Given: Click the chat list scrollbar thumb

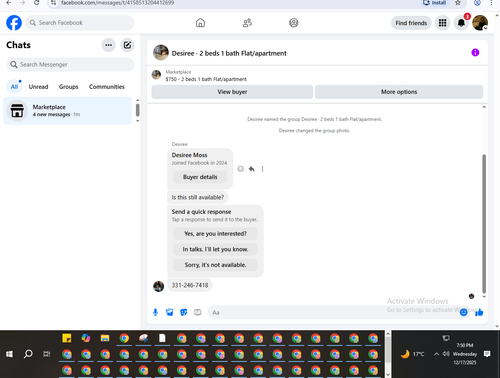Looking at the screenshot, I should [137, 110].
